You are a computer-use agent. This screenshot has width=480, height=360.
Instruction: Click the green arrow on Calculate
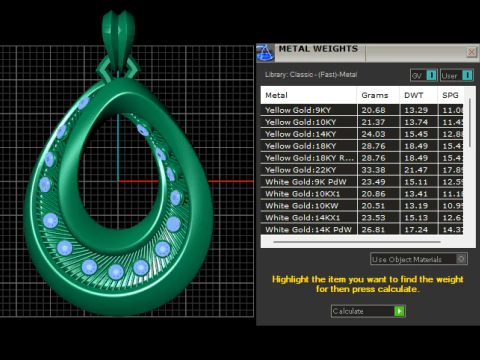tap(399, 311)
